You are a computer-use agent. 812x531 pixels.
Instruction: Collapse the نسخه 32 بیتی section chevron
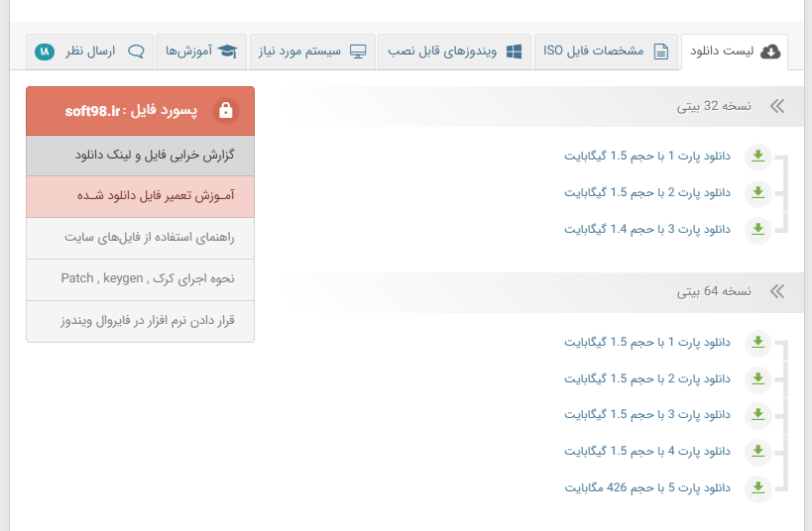776,106
